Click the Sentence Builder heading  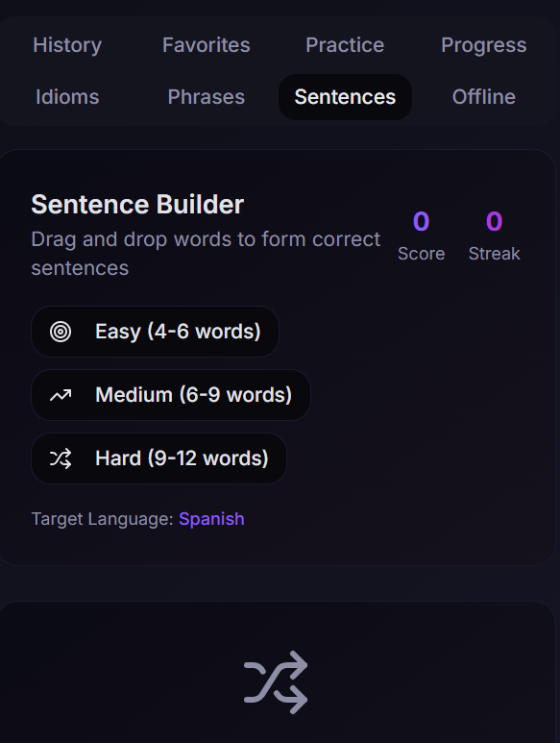click(137, 205)
